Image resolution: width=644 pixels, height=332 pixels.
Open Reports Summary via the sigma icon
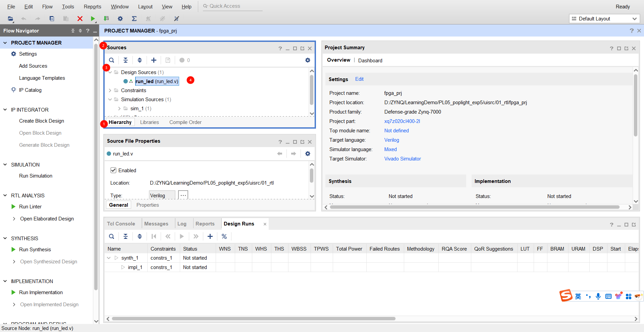coord(134,19)
